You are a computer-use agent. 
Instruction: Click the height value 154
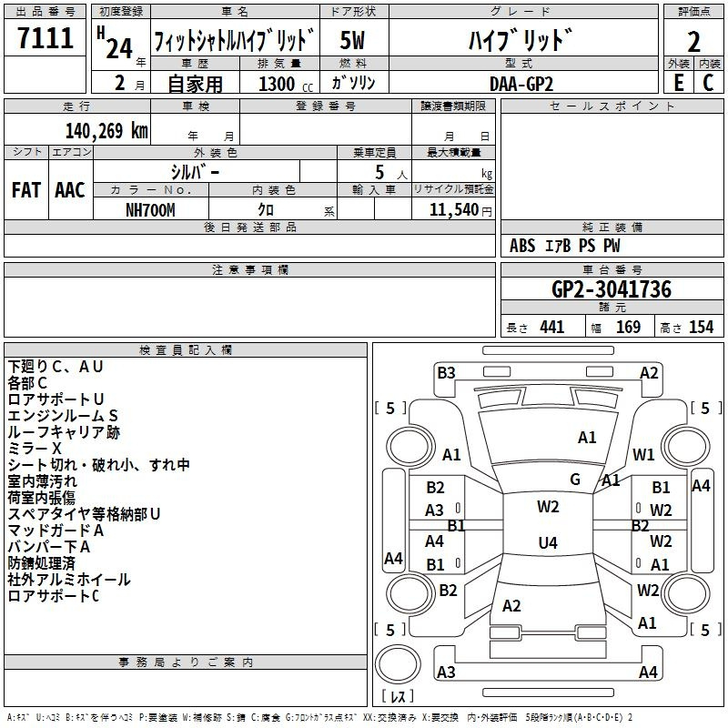click(701, 328)
